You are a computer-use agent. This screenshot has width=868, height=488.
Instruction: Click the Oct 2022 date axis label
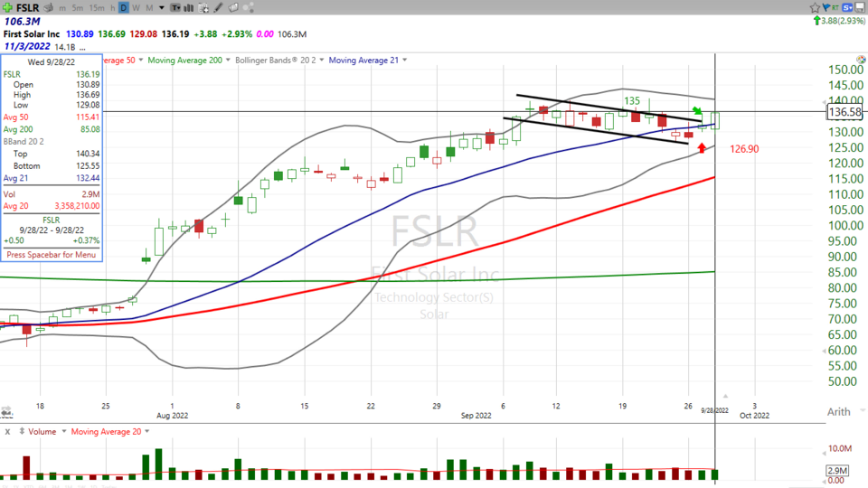(x=754, y=416)
